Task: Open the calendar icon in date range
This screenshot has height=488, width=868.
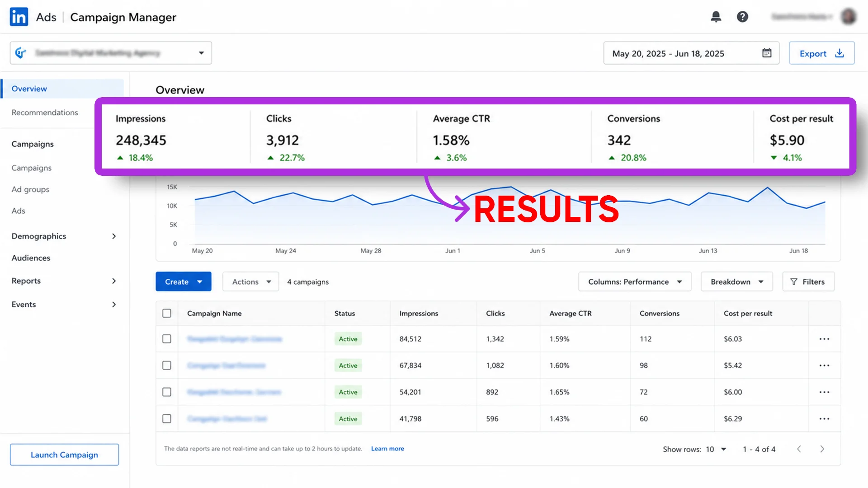Action: tap(767, 53)
